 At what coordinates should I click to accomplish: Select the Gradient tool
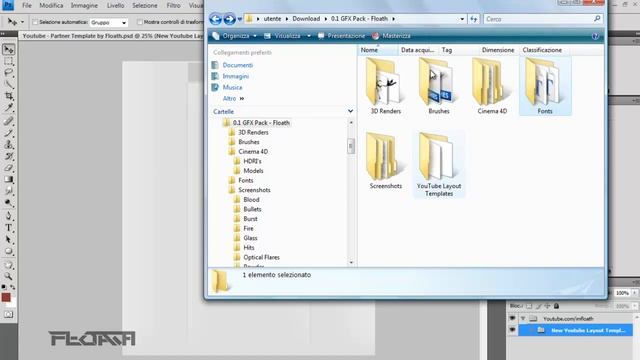pyautogui.click(x=9, y=180)
